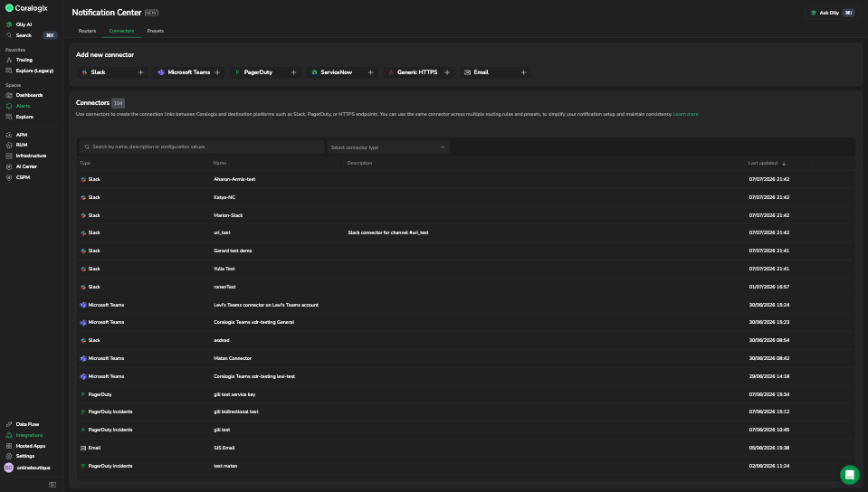Open the Select connector type dropdown

point(388,147)
